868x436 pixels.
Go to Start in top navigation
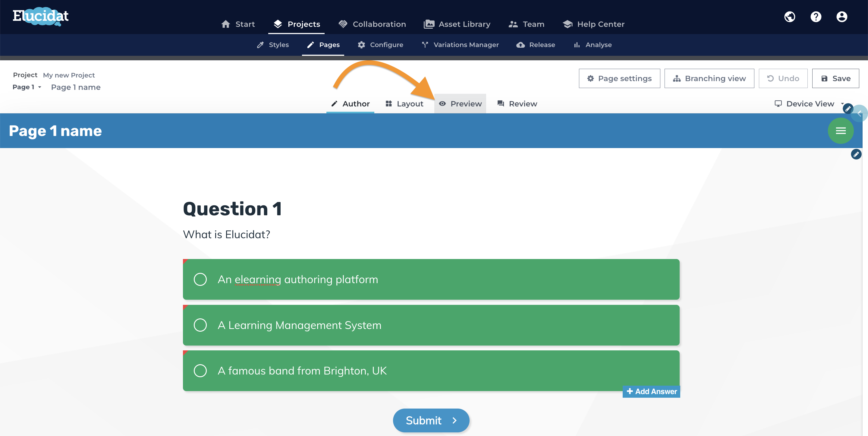(x=238, y=24)
